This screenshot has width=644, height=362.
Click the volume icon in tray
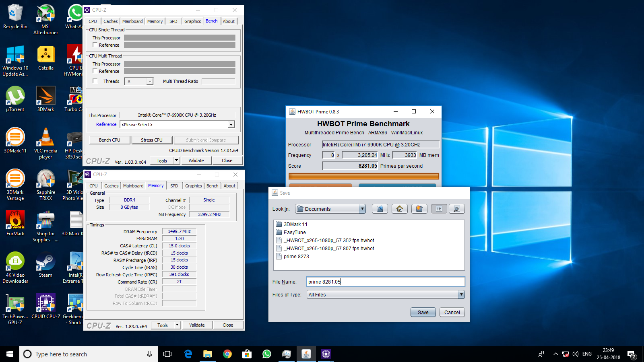575,354
